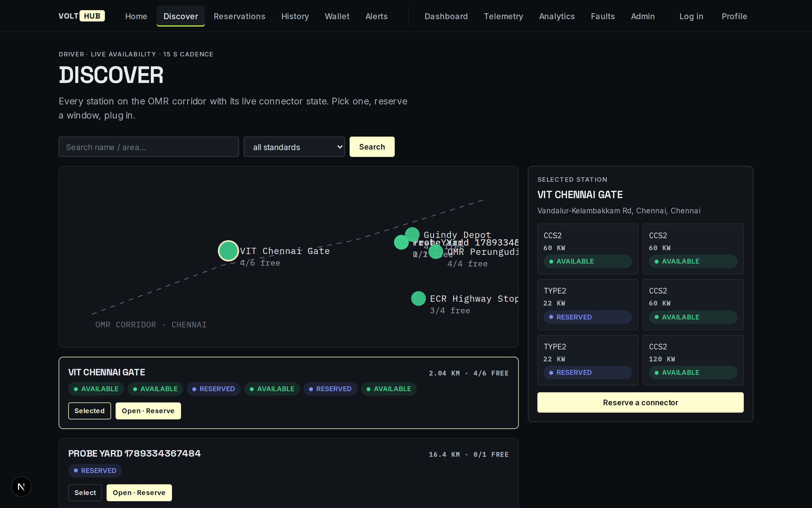Click the VOLT HUB logo

[x=81, y=16]
